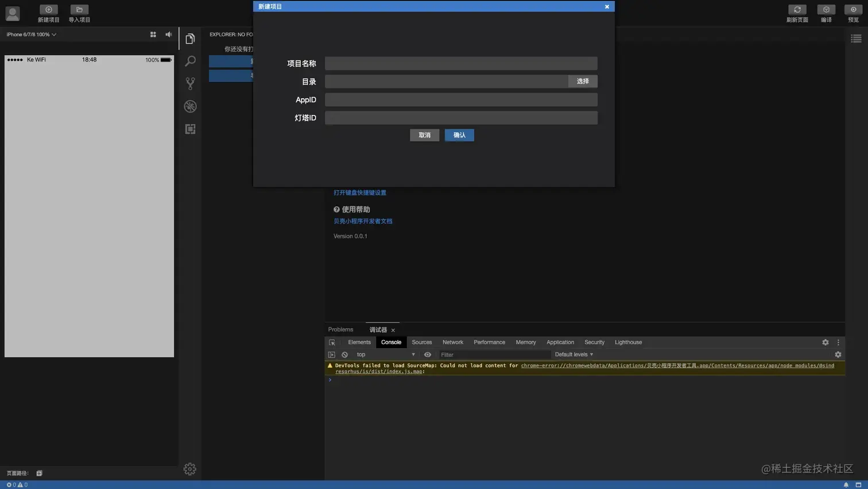868x489 pixels.
Task: Click the status bar layout panel icon
Action: (x=858, y=484)
